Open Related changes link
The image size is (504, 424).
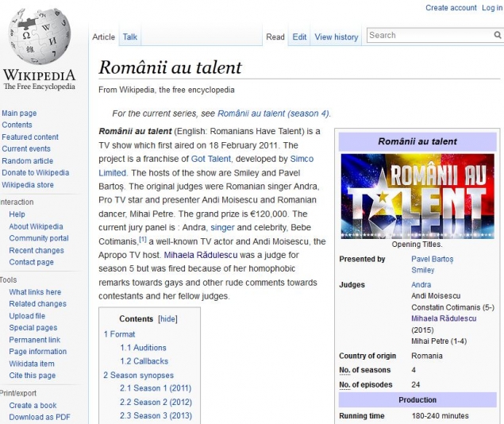(37, 304)
